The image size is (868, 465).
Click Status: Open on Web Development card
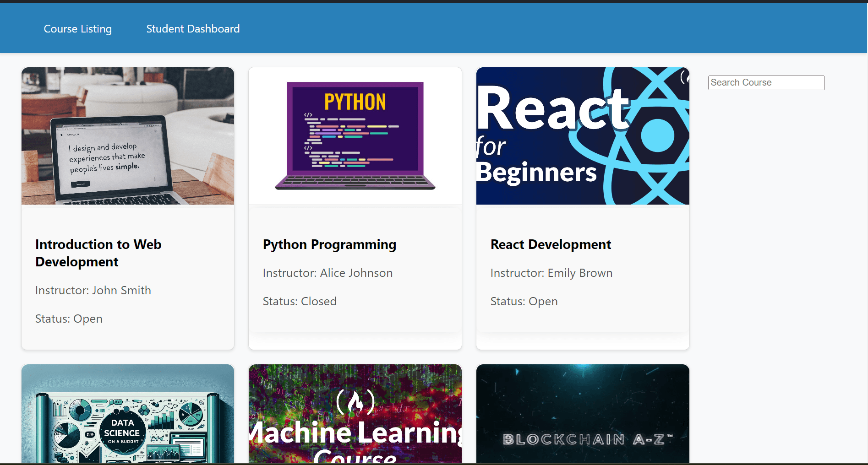click(69, 319)
